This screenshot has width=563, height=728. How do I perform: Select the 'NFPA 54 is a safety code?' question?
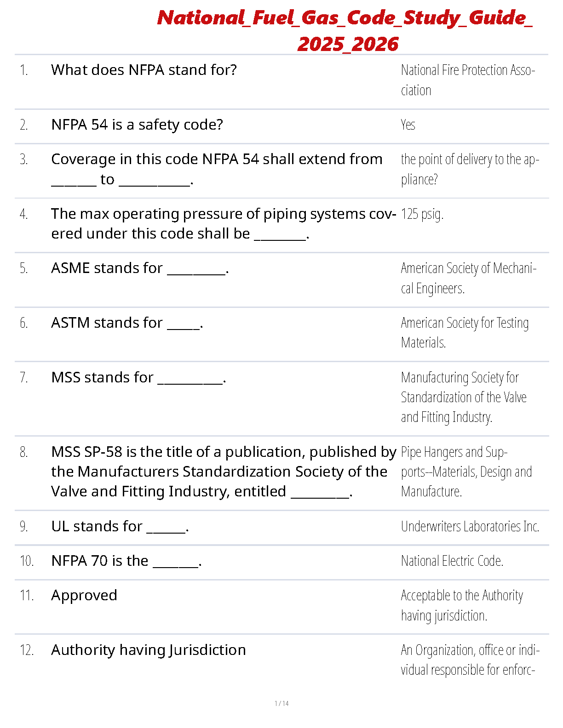tap(137, 125)
